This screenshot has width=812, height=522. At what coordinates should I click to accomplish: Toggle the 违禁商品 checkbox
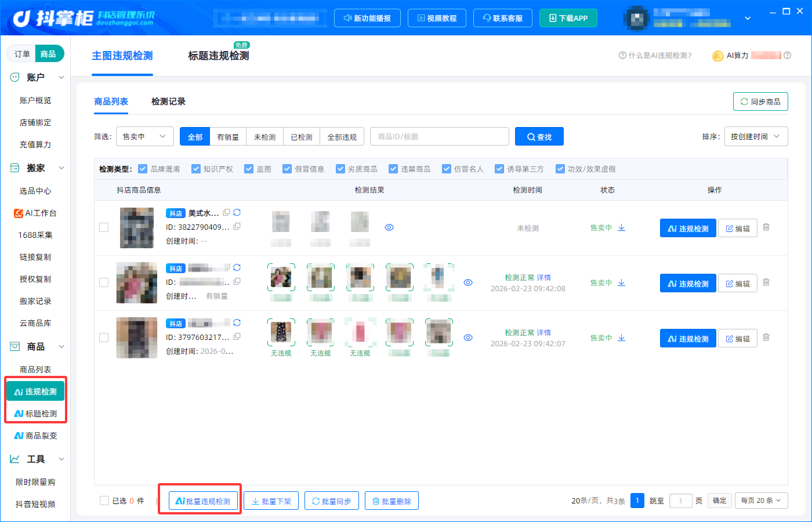(393, 169)
